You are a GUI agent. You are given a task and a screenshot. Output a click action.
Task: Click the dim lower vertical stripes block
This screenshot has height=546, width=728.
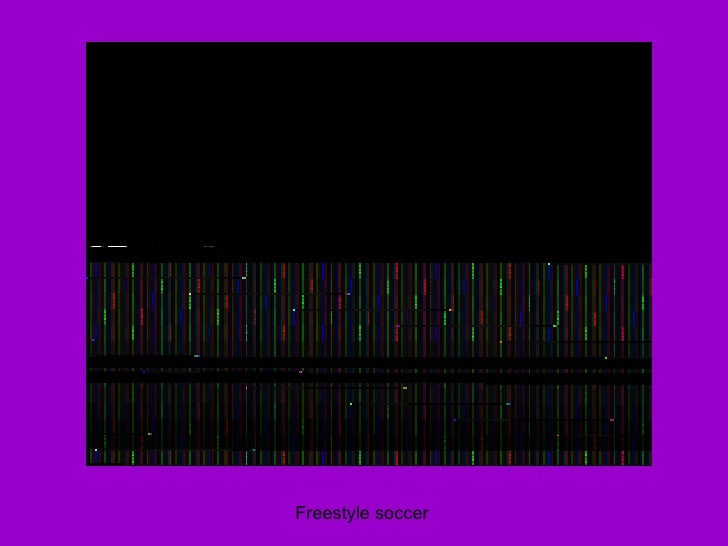[x=369, y=416]
